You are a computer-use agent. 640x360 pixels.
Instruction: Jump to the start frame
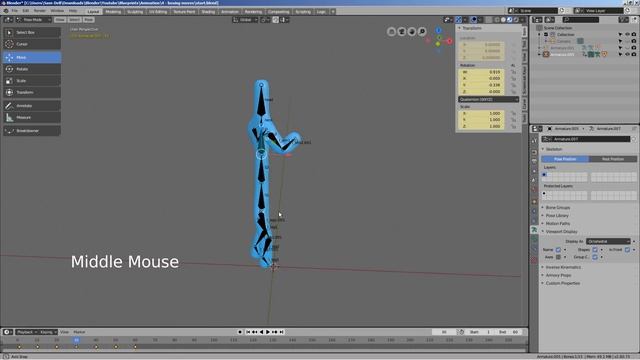click(248, 332)
